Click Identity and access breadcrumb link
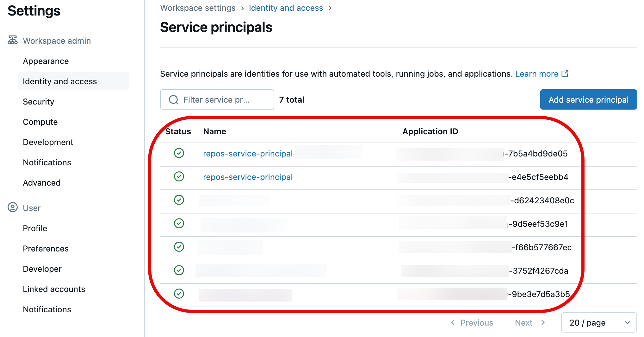644x337 pixels. pos(286,8)
